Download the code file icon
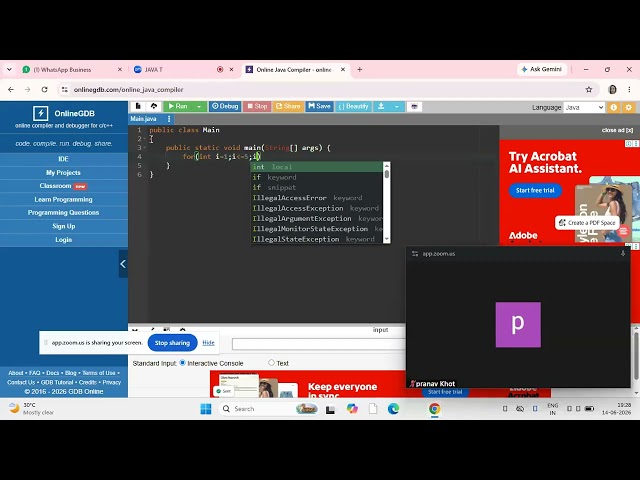This screenshot has width=640, height=480. [x=381, y=106]
